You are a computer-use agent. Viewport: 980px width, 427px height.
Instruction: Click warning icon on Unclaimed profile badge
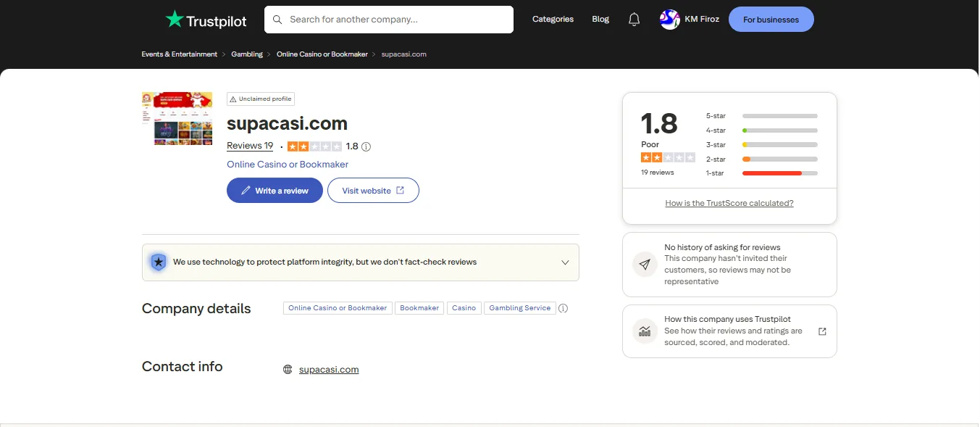coord(233,99)
